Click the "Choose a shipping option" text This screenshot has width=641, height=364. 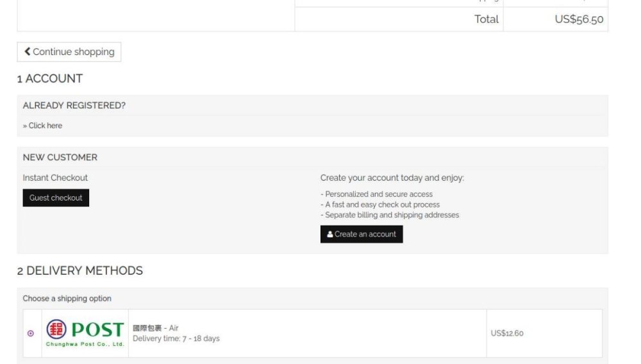click(67, 299)
